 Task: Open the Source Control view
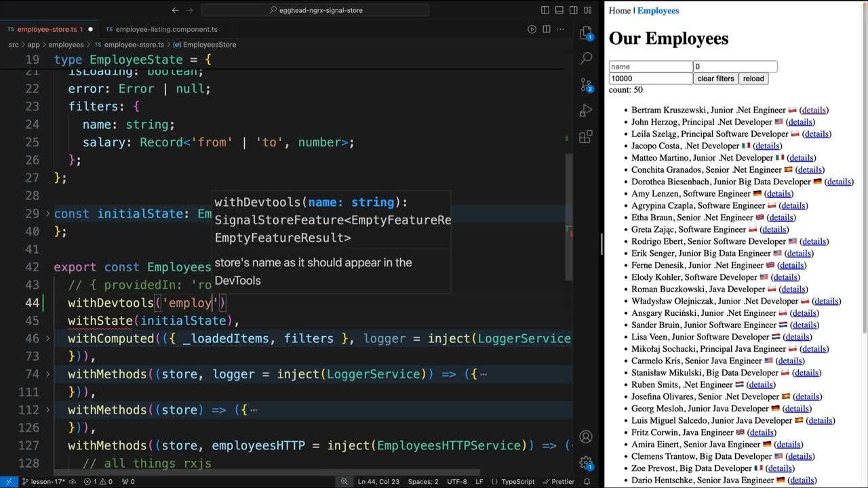coord(586,85)
